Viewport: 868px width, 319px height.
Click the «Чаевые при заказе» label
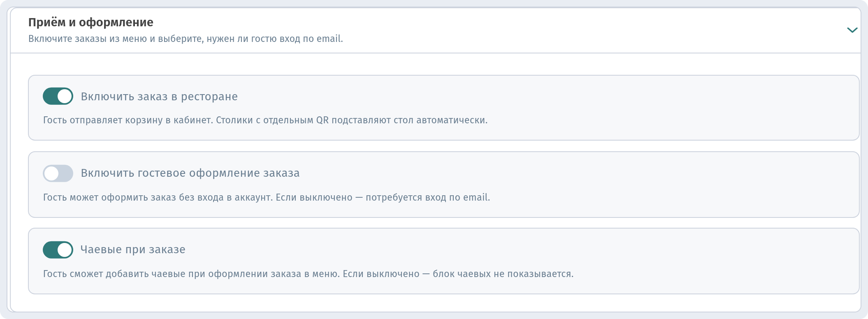click(133, 250)
